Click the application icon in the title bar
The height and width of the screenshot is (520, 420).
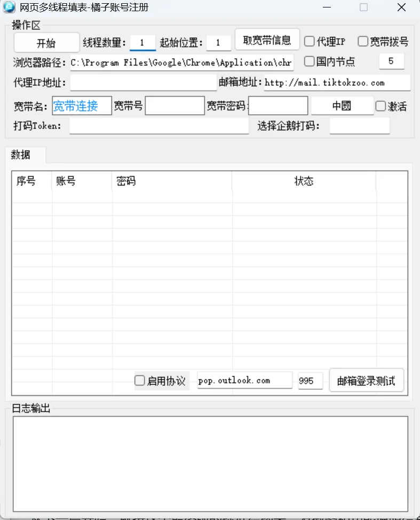[x=9, y=7]
